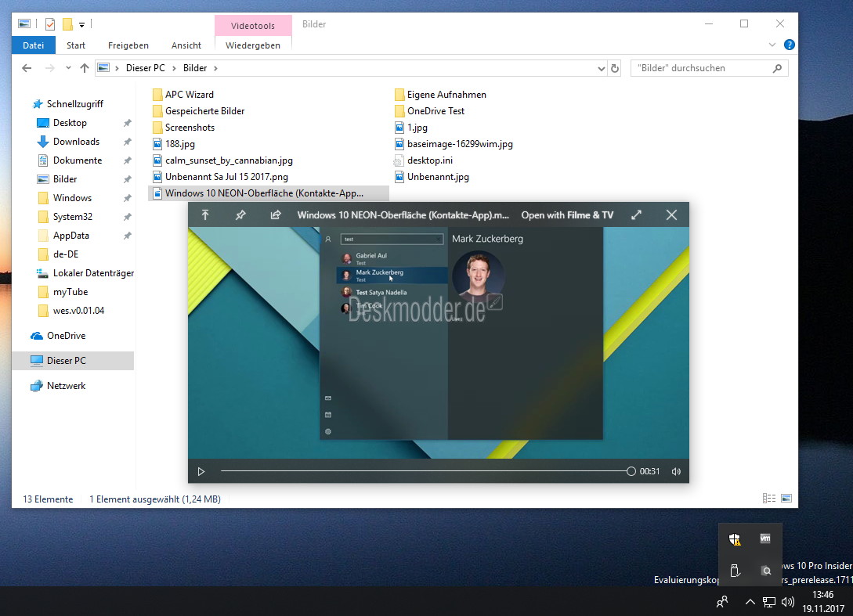Open Explorer help
This screenshot has height=616, width=853.
coord(790,45)
